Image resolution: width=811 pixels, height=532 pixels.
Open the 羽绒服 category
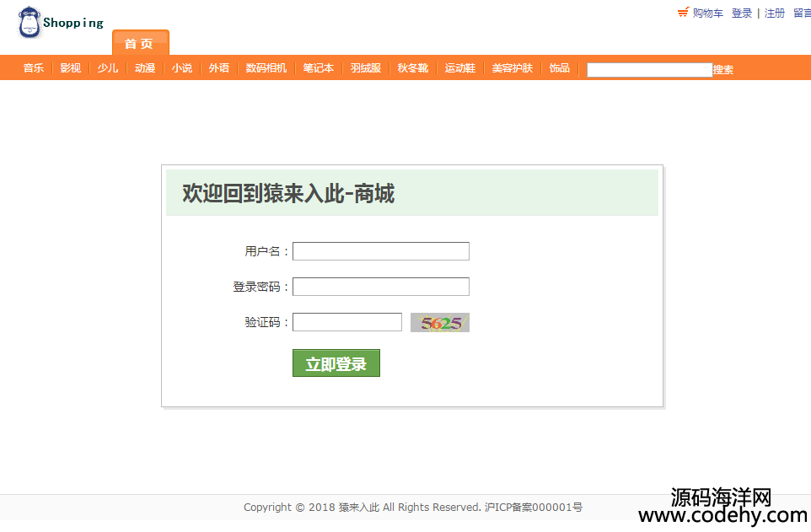pyautogui.click(x=366, y=68)
